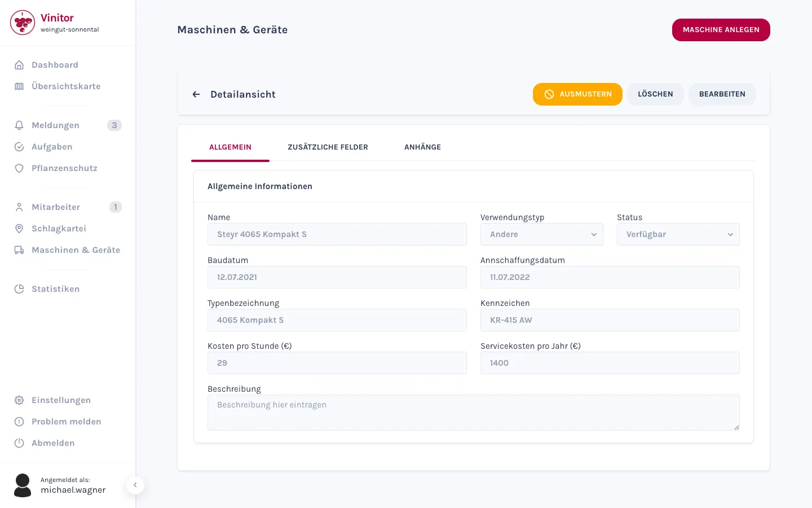812x508 pixels.
Task: Click into the Beschreibung text area
Action: coord(474,413)
